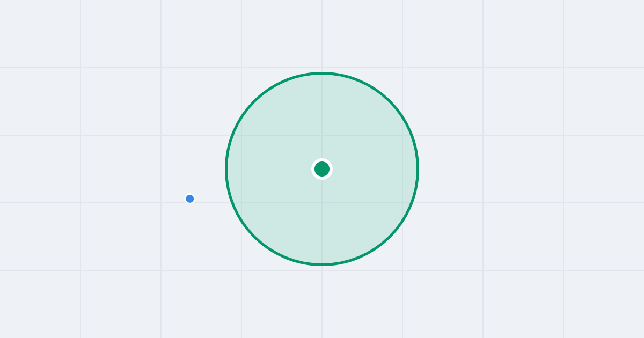
Task: Click inside the circle right of the center marker
Action: pos(370,169)
